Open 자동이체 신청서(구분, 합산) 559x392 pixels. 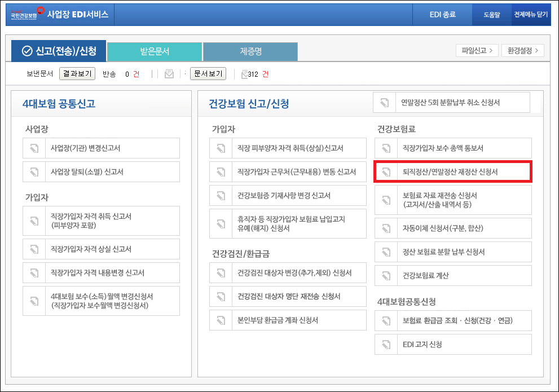click(x=453, y=228)
